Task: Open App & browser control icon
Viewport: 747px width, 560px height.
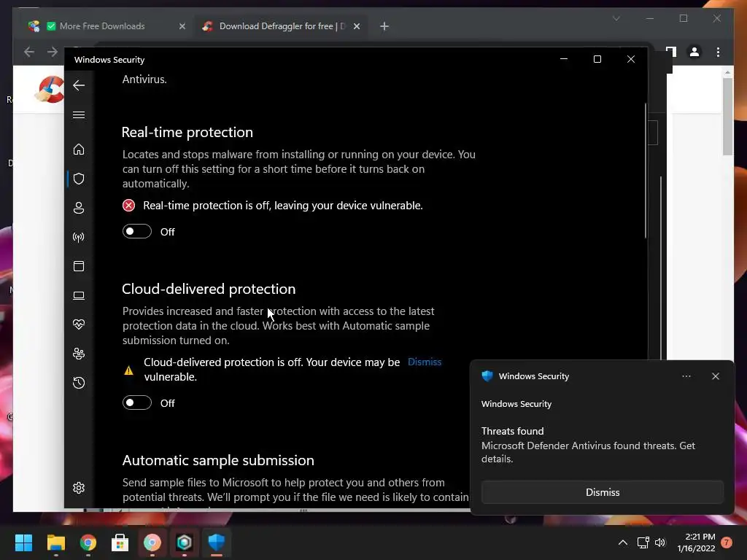Action: click(x=79, y=266)
